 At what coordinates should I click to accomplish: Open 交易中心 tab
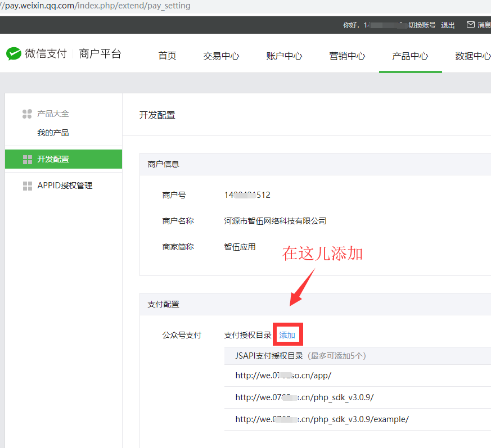[x=221, y=56]
